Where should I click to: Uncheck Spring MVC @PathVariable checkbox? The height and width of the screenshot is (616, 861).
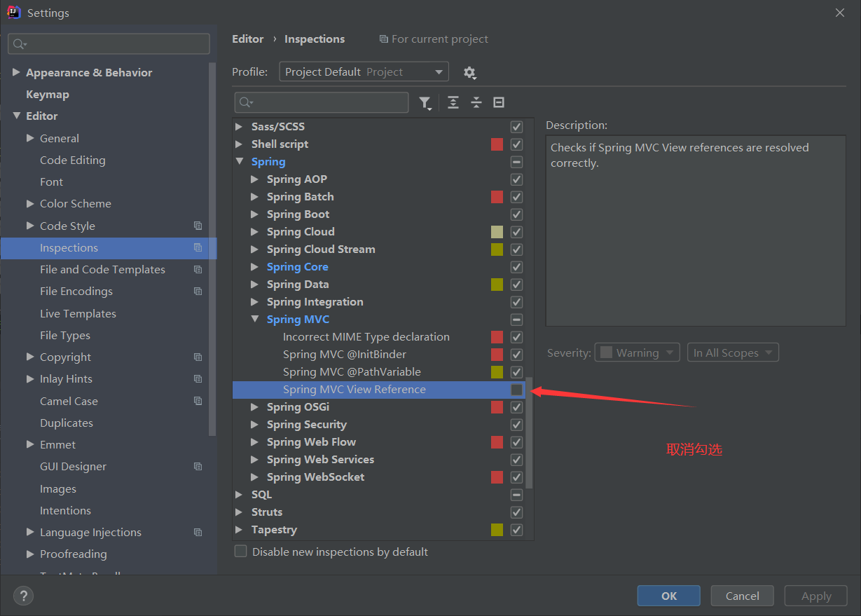(516, 372)
